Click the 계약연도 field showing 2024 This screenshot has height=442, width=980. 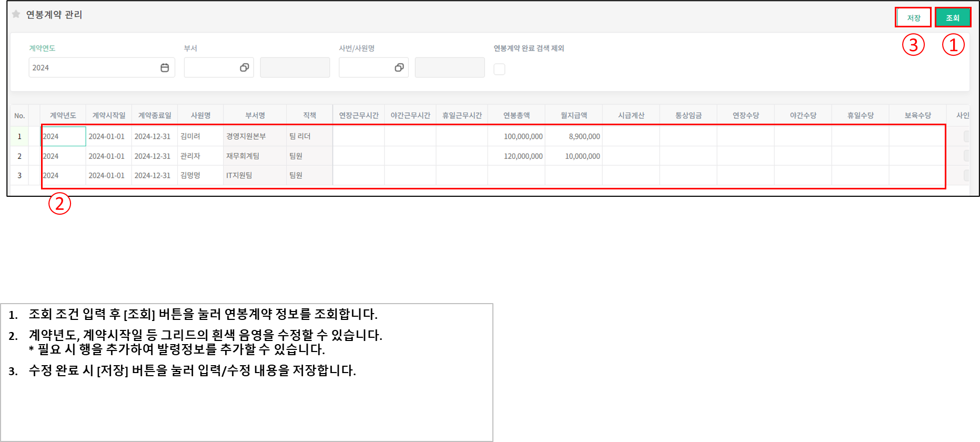[92, 68]
